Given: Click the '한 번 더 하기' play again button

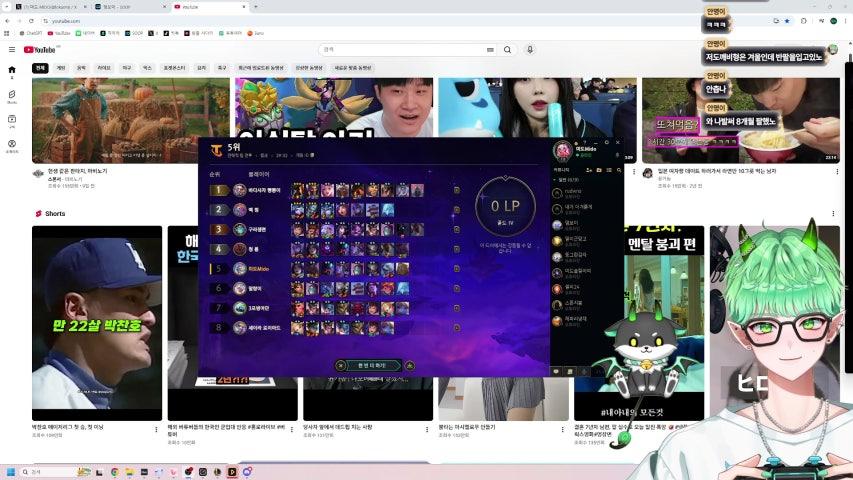Looking at the screenshot, I should (x=372, y=365).
